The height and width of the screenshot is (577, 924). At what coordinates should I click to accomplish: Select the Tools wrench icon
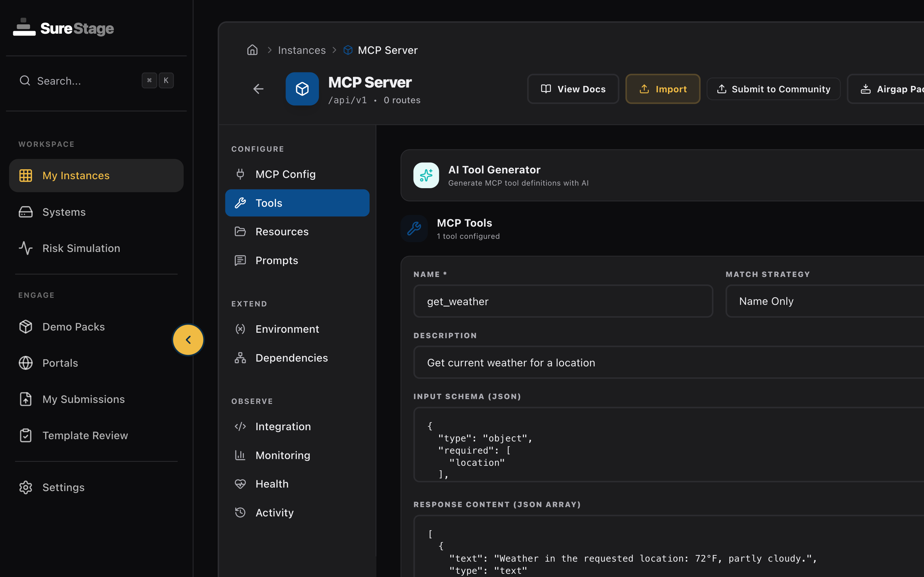pyautogui.click(x=240, y=203)
